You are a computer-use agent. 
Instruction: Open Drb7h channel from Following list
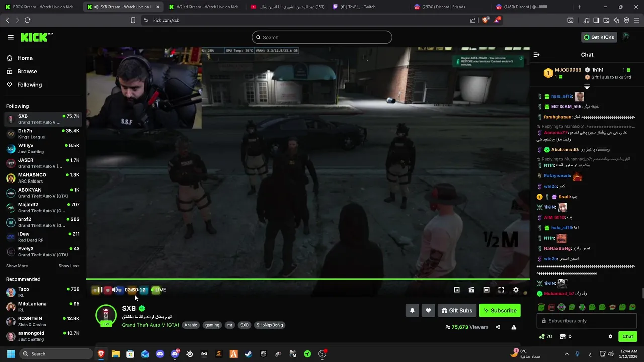(x=43, y=134)
